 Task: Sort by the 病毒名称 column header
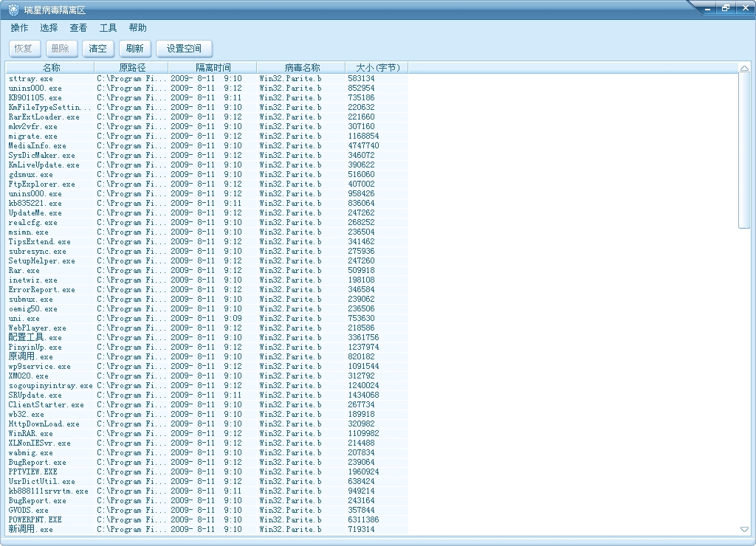[301, 67]
